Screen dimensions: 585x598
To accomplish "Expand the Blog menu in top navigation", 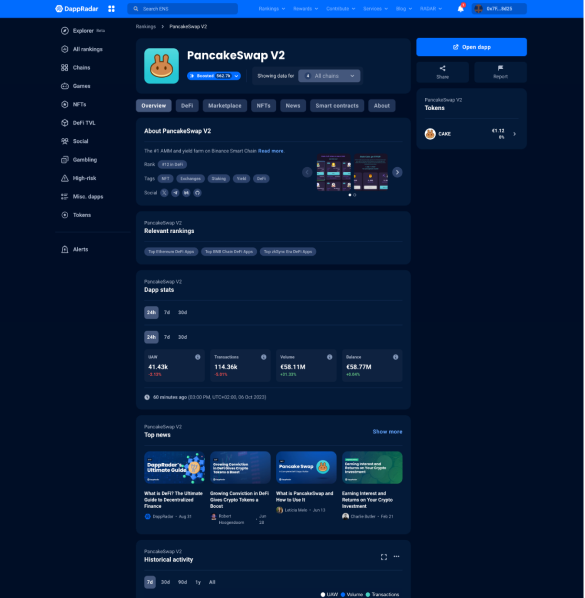I will 404,8.
